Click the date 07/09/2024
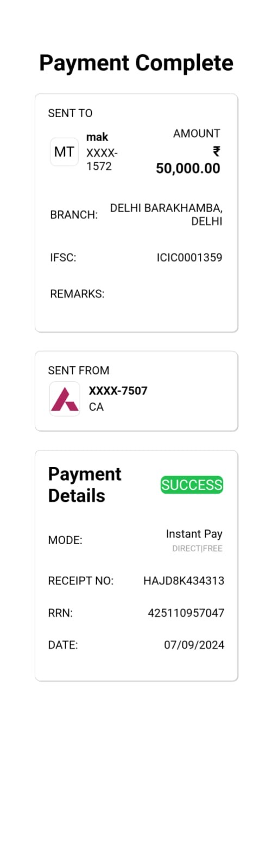This screenshot has width=272, height=868. (194, 645)
